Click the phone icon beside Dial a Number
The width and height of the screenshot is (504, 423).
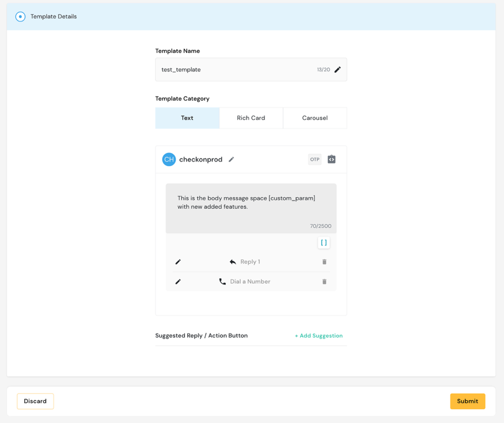[222, 282]
